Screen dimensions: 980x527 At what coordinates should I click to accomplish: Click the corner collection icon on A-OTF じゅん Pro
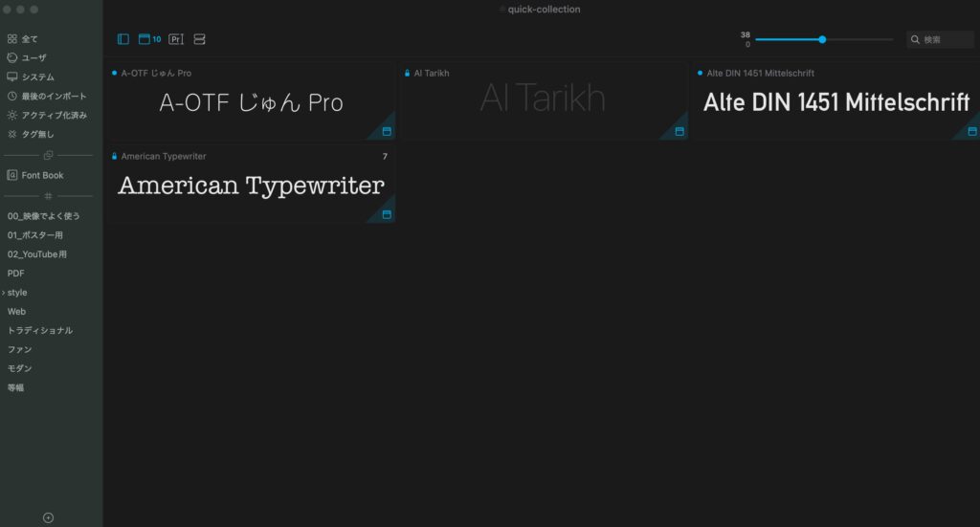point(387,131)
